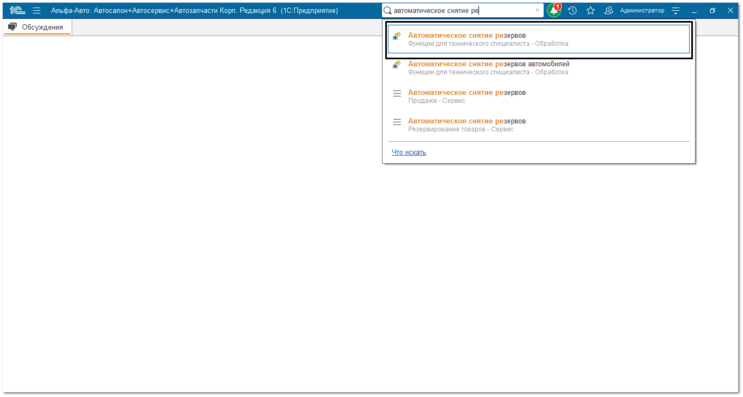Select first result Автоматическое снятие резервов Обработка
This screenshot has height=397, width=743.
pyautogui.click(x=539, y=39)
